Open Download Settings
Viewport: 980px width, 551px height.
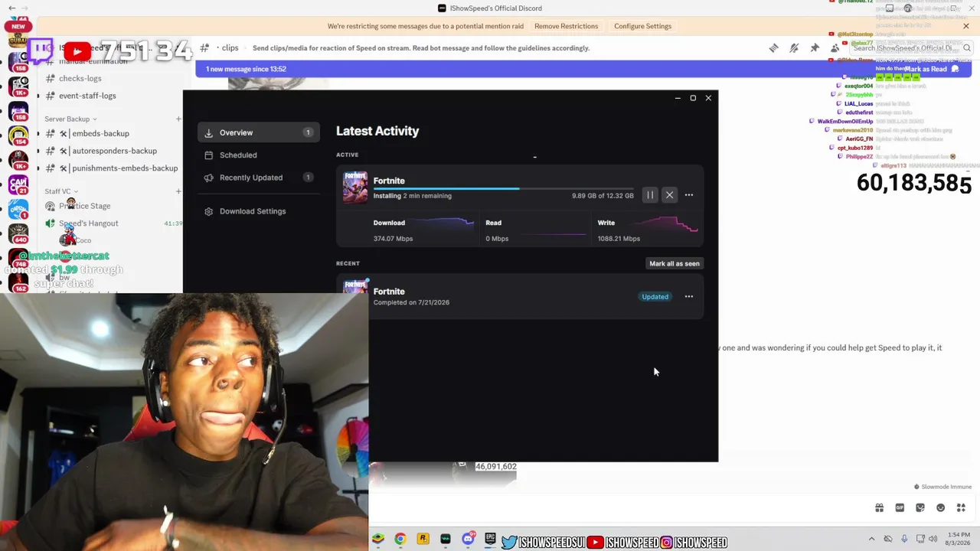(259, 211)
